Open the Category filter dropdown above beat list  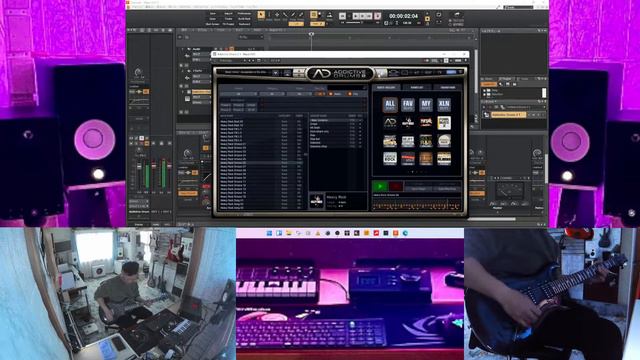[271, 94]
